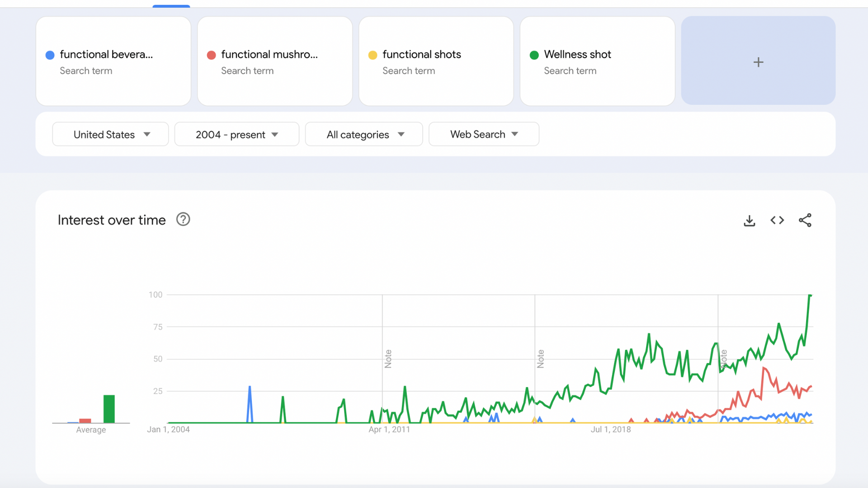
Task: Open the 2004 - present time range dropdown
Action: click(237, 134)
